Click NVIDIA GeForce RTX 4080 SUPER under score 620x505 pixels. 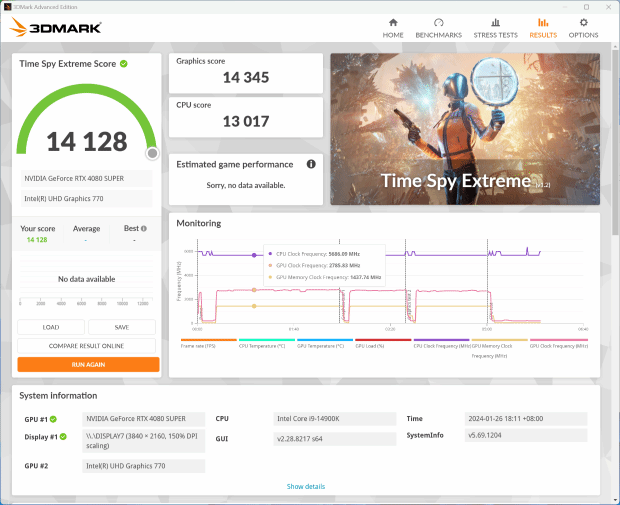pyautogui.click(x=87, y=178)
